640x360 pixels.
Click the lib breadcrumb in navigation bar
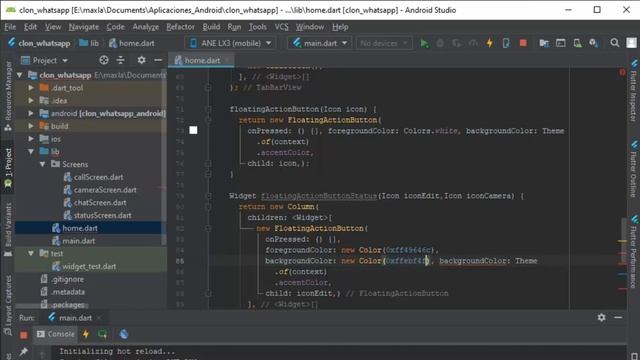[89, 43]
